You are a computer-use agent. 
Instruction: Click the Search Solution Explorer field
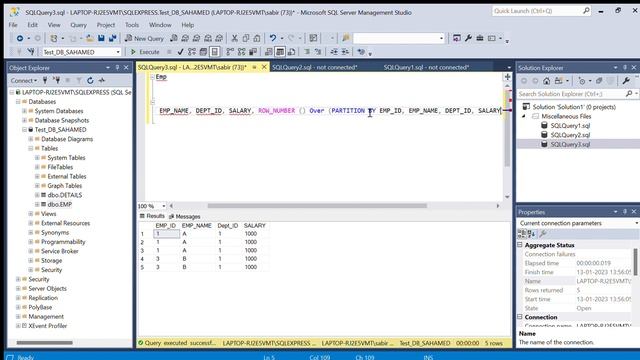click(x=571, y=94)
